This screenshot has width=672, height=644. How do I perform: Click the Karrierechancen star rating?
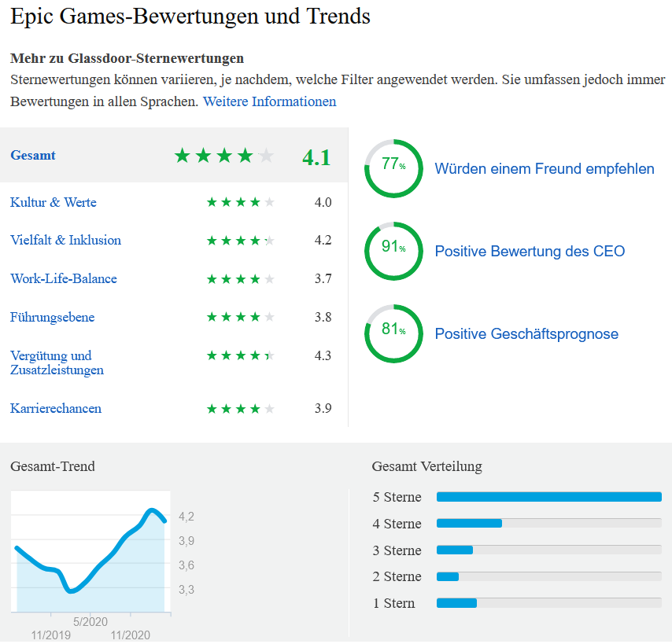tap(241, 409)
